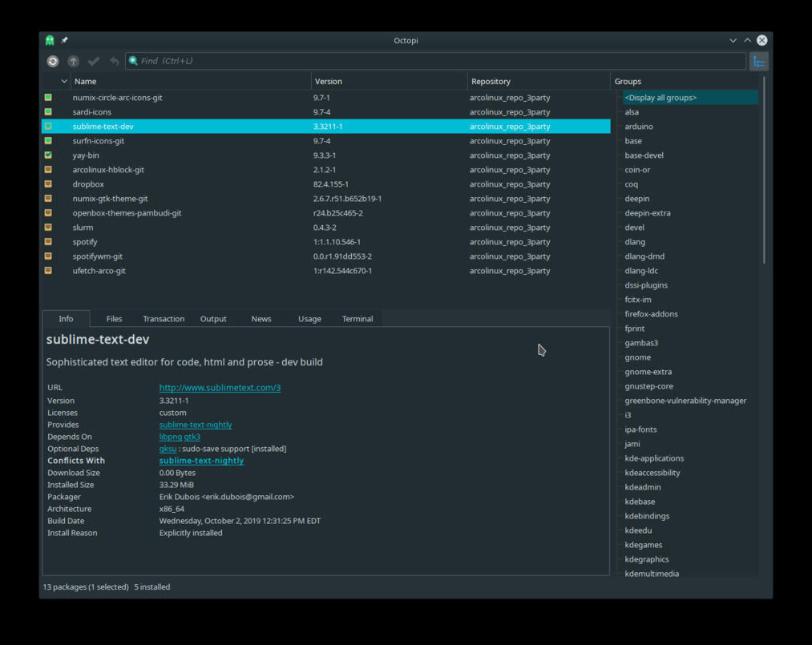Click the "5 installed" status text
The width and height of the screenshot is (812, 645).
coord(151,587)
